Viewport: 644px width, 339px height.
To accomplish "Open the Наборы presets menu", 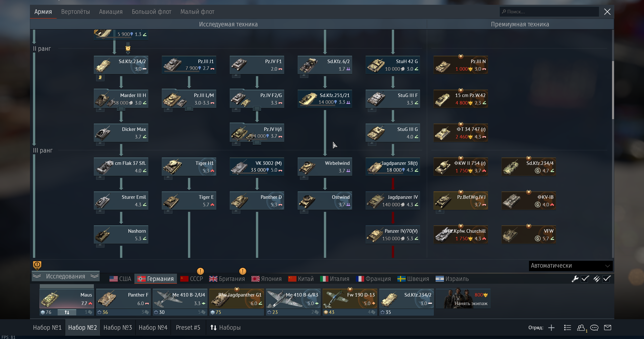I will pyautogui.click(x=225, y=327).
